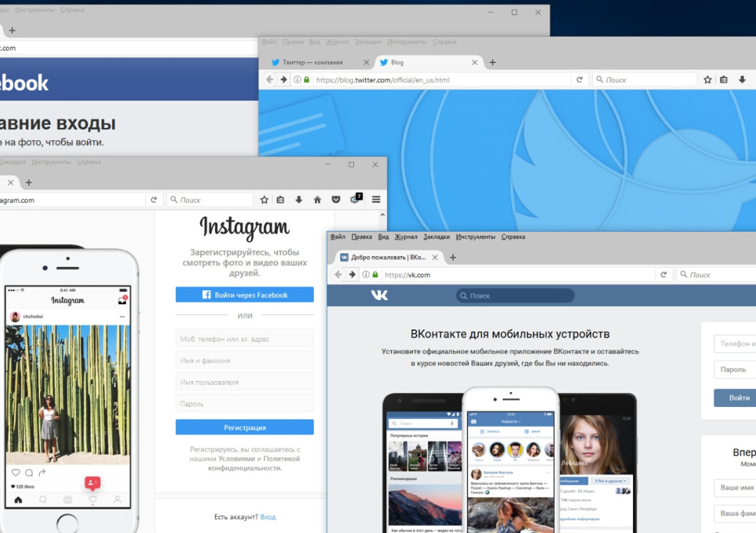Click the forward arrow in the VK window
The height and width of the screenshot is (533, 756).
(x=352, y=275)
